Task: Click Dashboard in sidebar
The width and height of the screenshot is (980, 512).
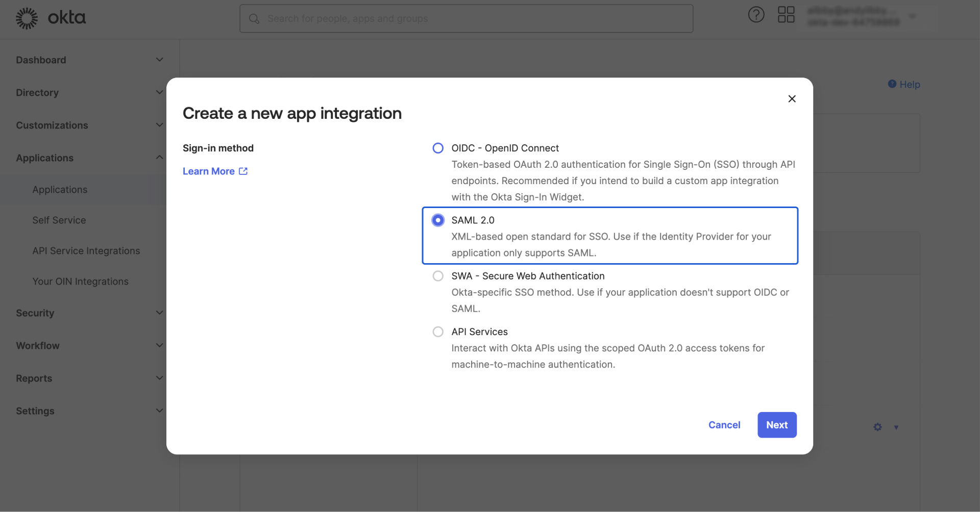Action: [x=41, y=60]
